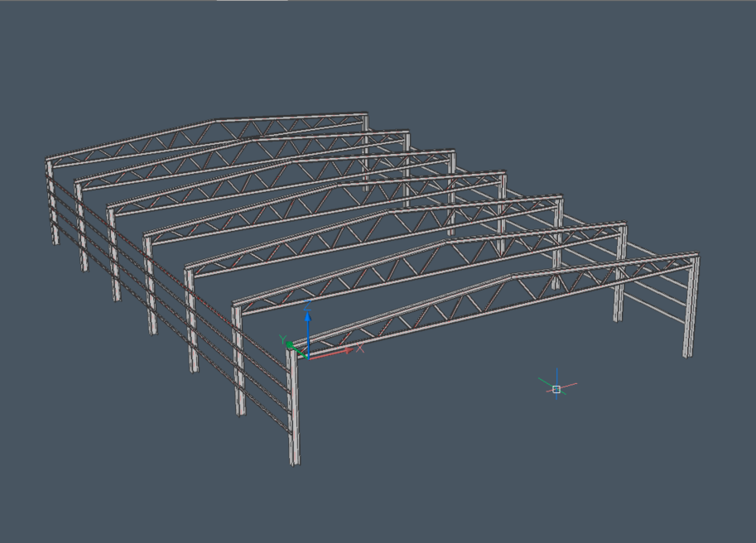This screenshot has width=756, height=543.
Task: Click the crosshair cursor pickbox square
Action: pos(556,389)
